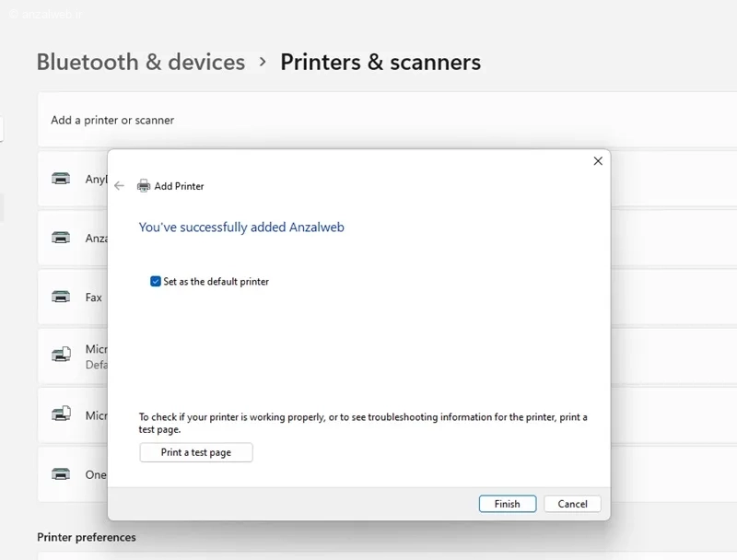
Task: Select the second Microsoft printer icon
Action: (x=61, y=414)
